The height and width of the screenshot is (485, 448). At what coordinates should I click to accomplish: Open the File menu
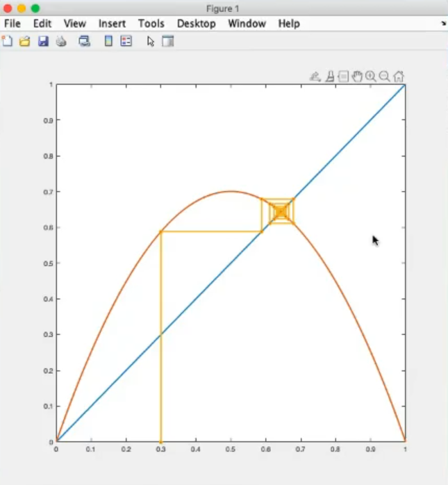tap(13, 24)
